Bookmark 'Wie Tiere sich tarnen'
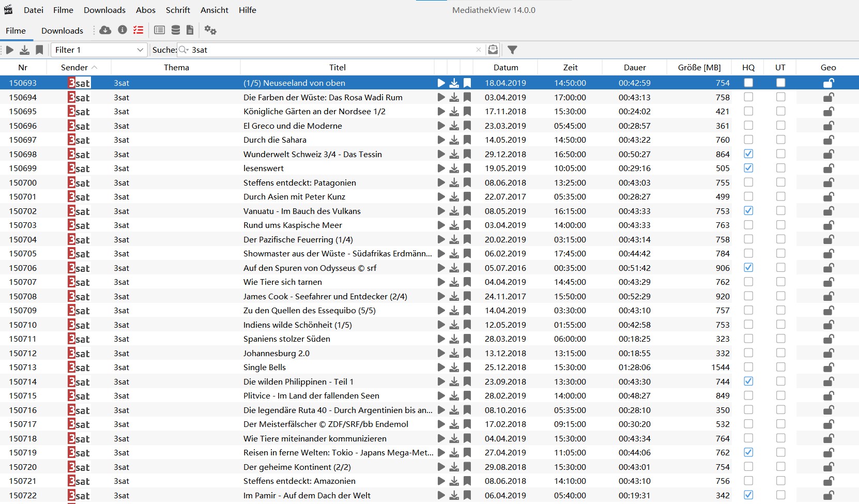Screen dimensions: 859x504 pos(467,282)
